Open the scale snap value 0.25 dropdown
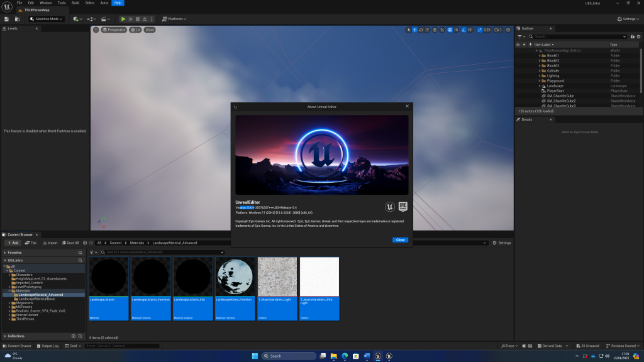The height and width of the screenshot is (362, 644). pos(487,30)
